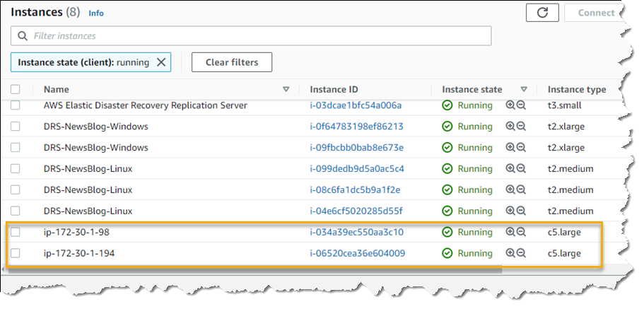Remove the Instance state running filter
The image size is (644, 309).
(x=161, y=62)
